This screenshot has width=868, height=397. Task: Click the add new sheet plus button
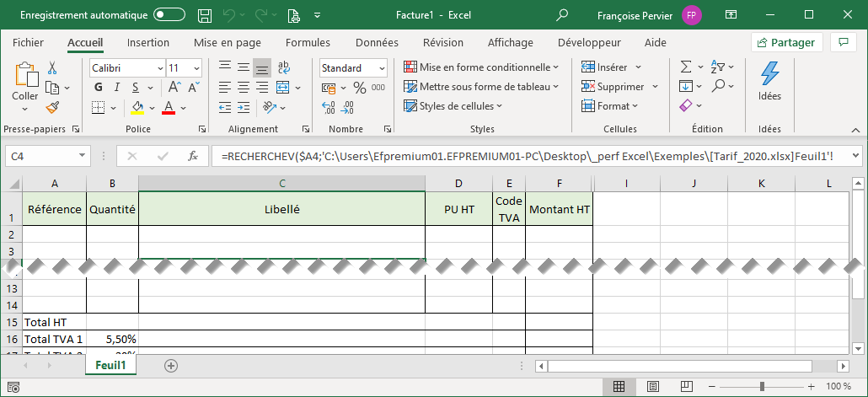[171, 366]
